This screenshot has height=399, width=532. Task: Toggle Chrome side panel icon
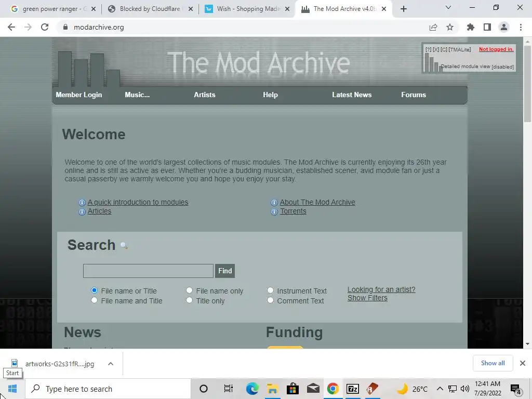point(487,27)
